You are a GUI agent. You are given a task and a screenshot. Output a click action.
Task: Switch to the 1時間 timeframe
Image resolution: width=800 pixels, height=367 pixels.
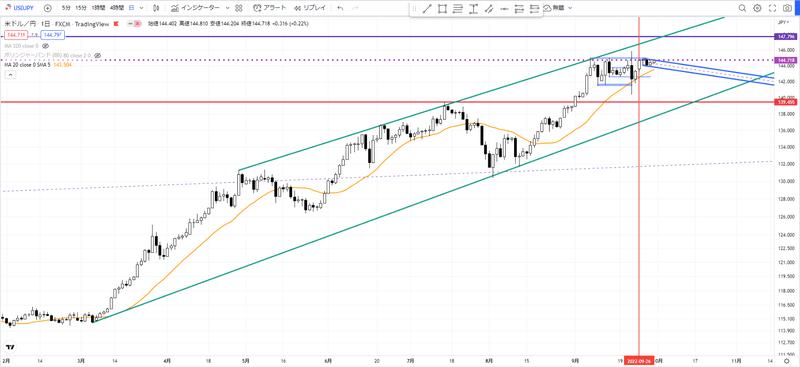point(98,8)
